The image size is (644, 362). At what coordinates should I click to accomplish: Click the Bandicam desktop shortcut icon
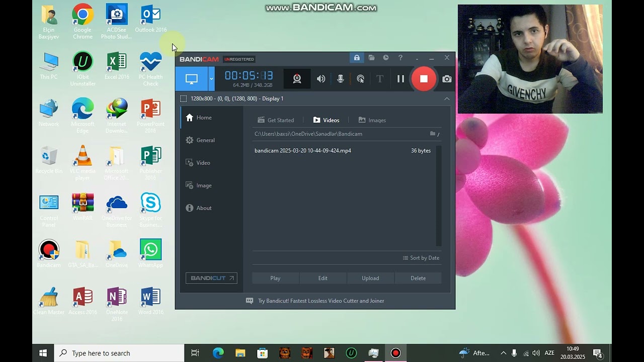[x=49, y=254]
